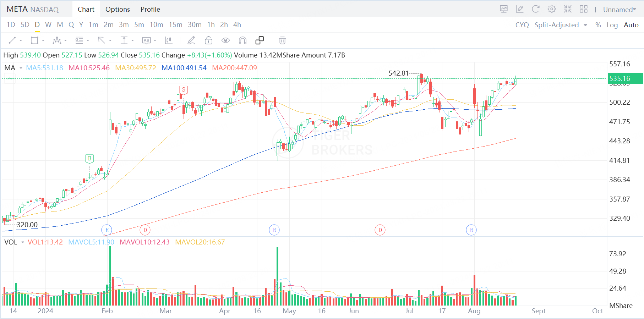
Task: Select the Fibonacci retracement tool
Action: tap(79, 40)
